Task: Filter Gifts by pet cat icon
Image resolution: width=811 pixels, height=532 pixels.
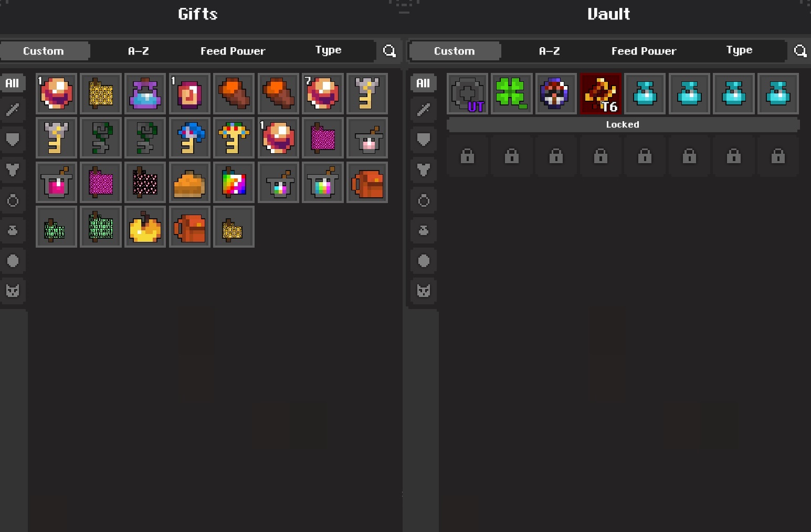Action: pyautogui.click(x=13, y=290)
